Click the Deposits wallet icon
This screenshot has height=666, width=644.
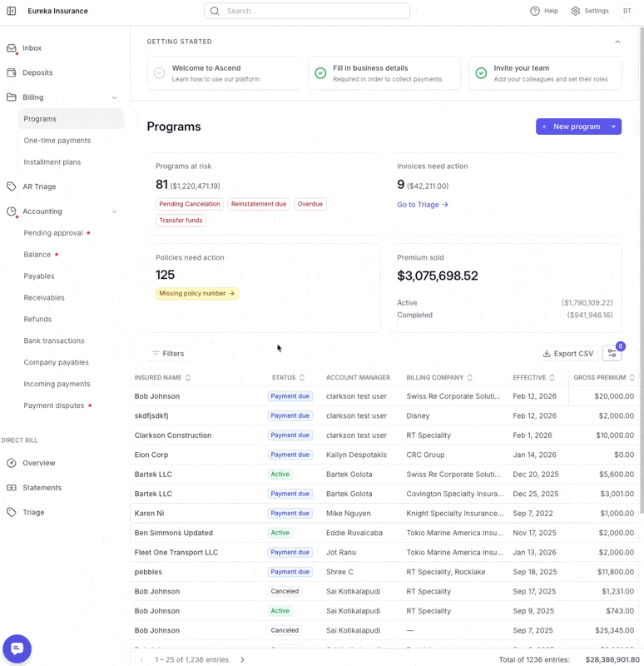12,72
